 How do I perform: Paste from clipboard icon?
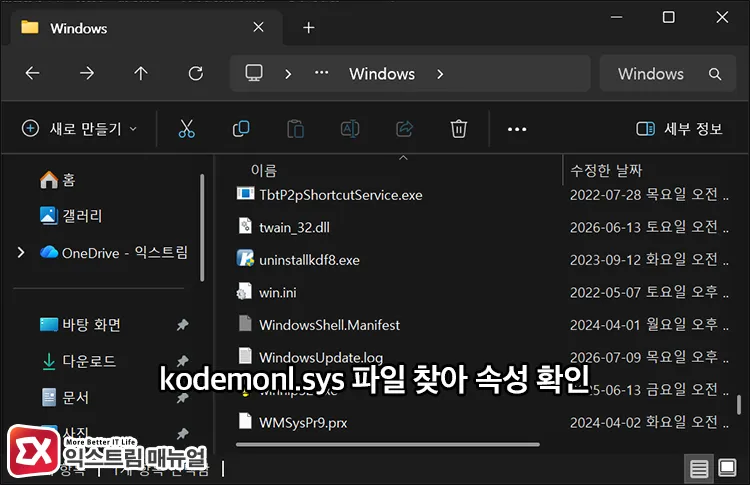(x=296, y=129)
